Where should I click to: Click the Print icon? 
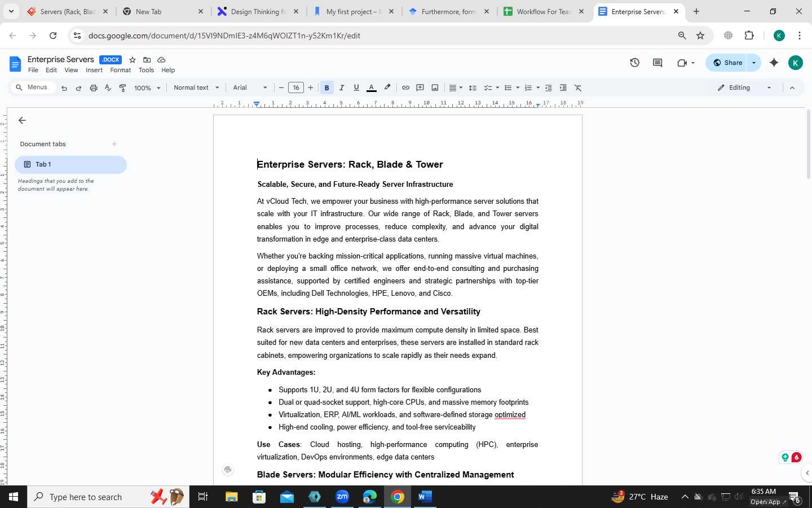(94, 88)
